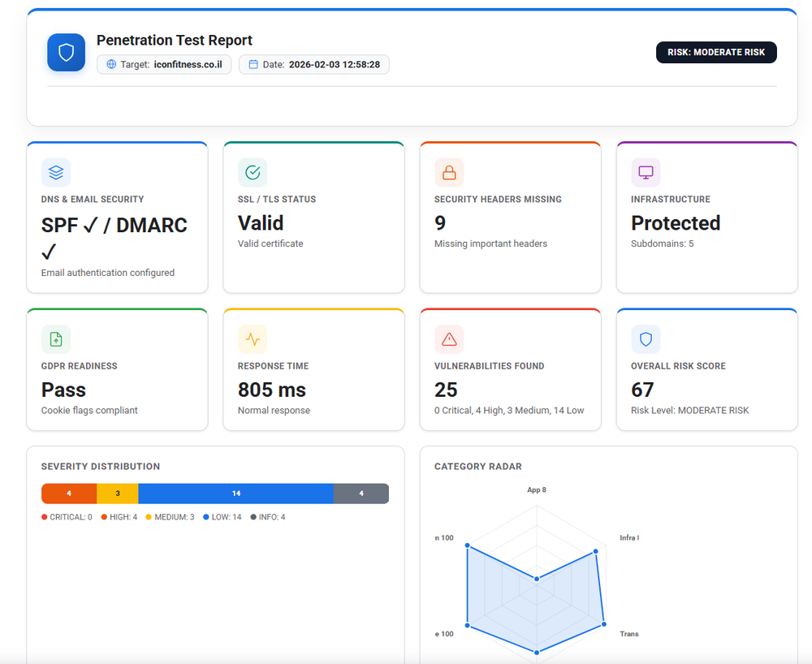Click the green checkmark icon on SSL/TLS Status card

point(253,172)
